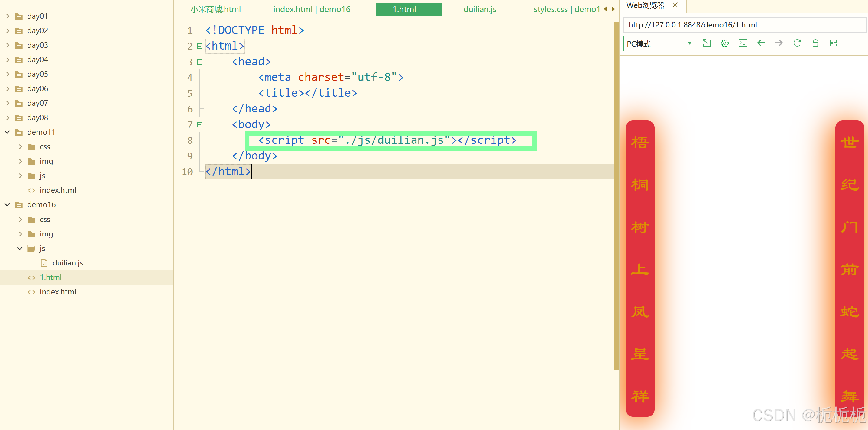The image size is (868, 430).
Task: Show the QR code for preview
Action: 833,43
